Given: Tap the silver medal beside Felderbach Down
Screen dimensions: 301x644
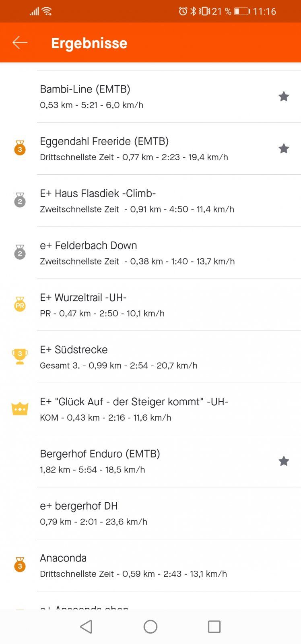Looking at the screenshot, I should tap(20, 252).
